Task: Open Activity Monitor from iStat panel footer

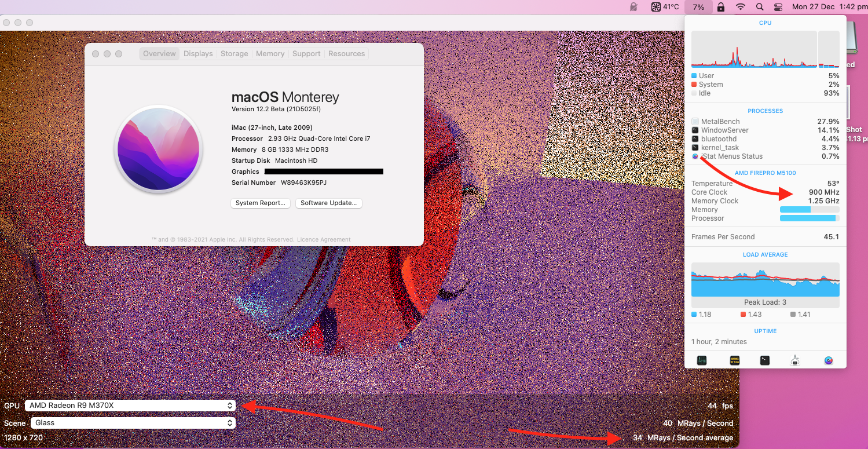Action: pyautogui.click(x=701, y=360)
